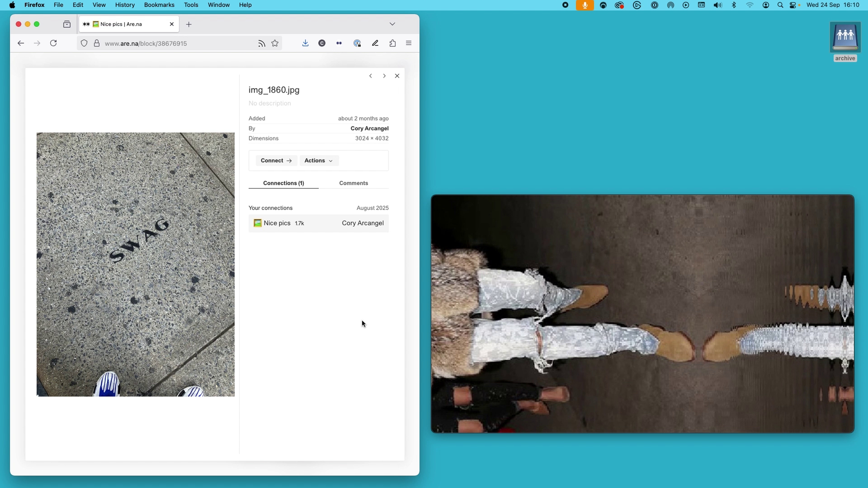Click the Firefox downloads arrow icon
The height and width of the screenshot is (488, 868).
305,43
